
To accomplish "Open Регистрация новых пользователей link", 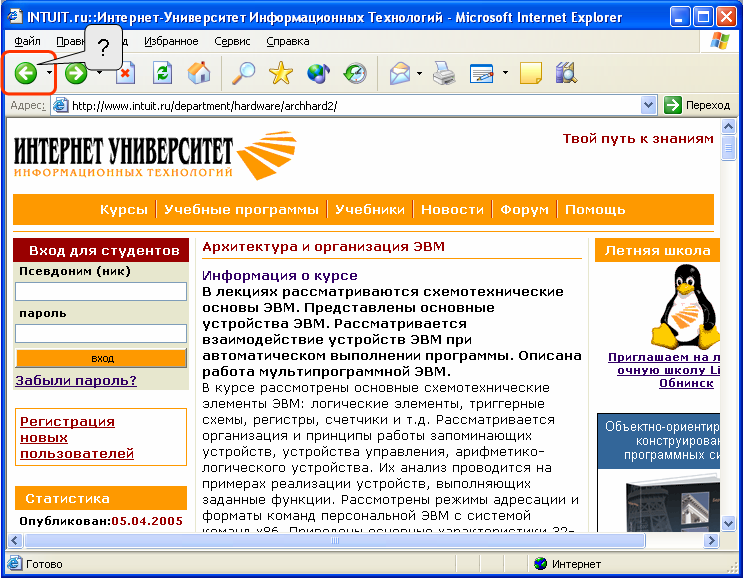I will tap(77, 437).
